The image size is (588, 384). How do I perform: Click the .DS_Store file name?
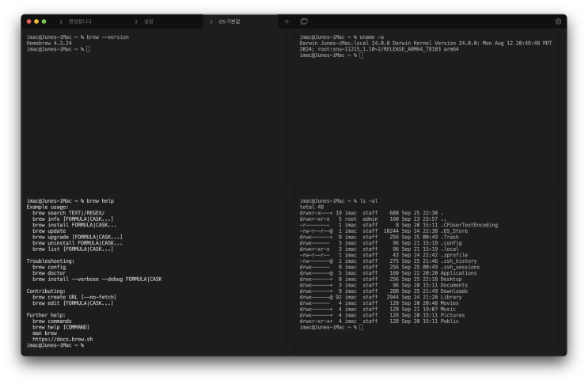click(x=454, y=230)
